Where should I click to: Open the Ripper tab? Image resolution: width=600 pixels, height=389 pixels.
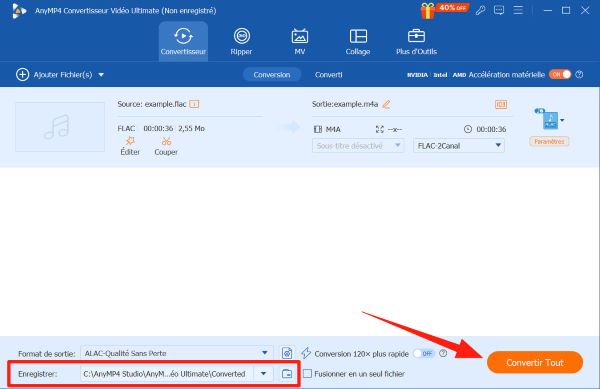tap(241, 41)
